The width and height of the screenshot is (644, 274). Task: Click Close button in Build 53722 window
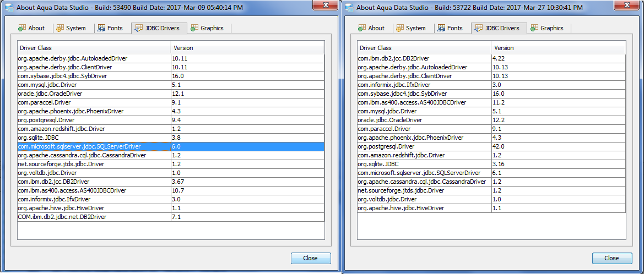[611, 258]
